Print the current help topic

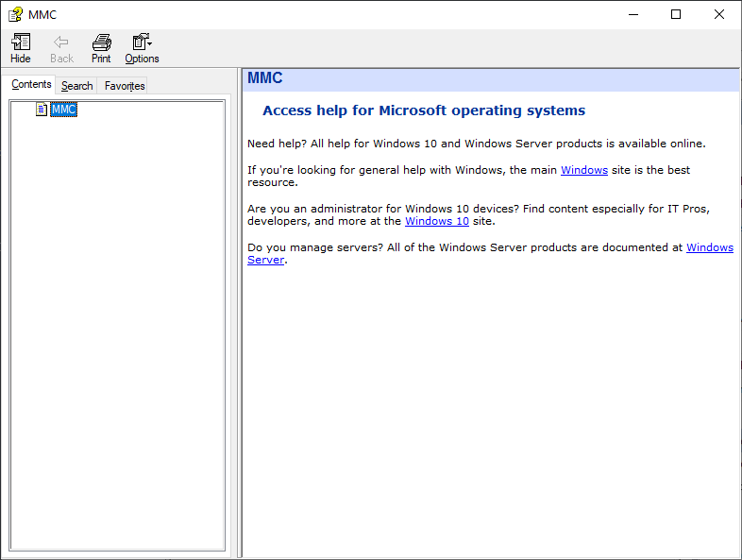[101, 48]
